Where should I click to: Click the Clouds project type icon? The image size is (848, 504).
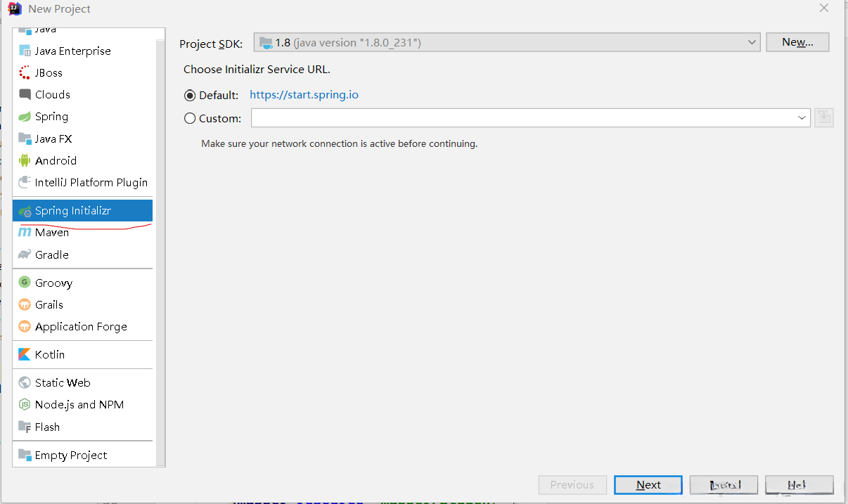pos(25,95)
